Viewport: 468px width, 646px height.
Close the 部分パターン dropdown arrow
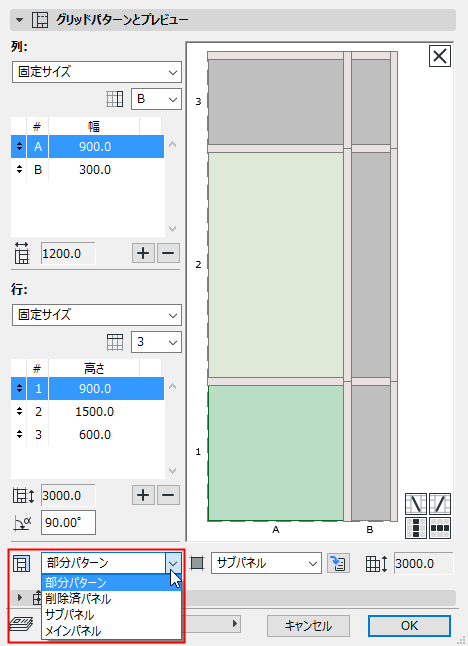point(173,563)
